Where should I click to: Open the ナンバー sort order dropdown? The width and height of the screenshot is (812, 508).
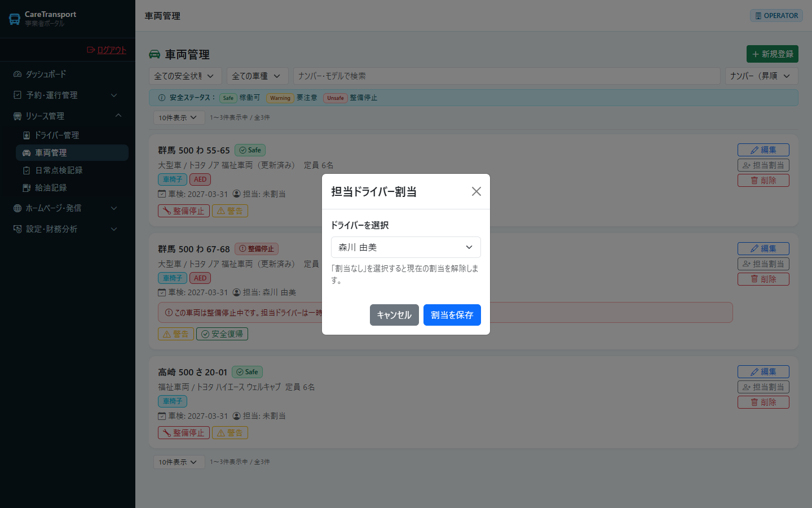coord(762,76)
